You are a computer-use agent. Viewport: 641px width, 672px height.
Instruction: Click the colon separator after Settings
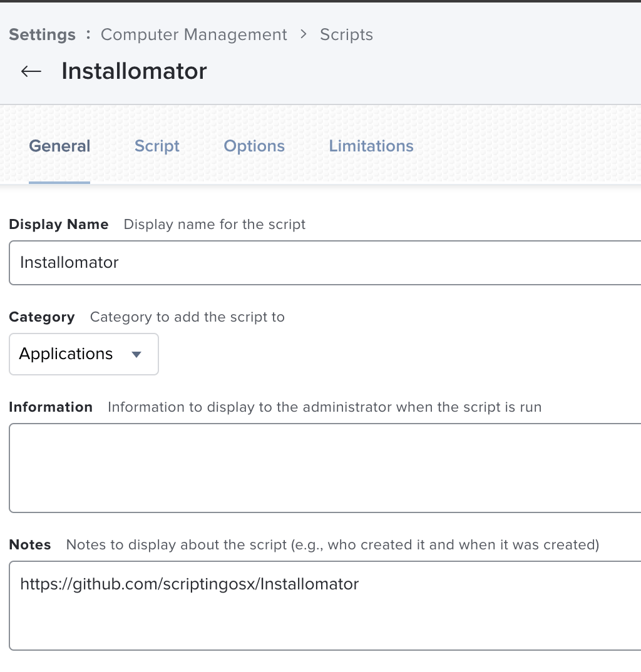point(88,34)
